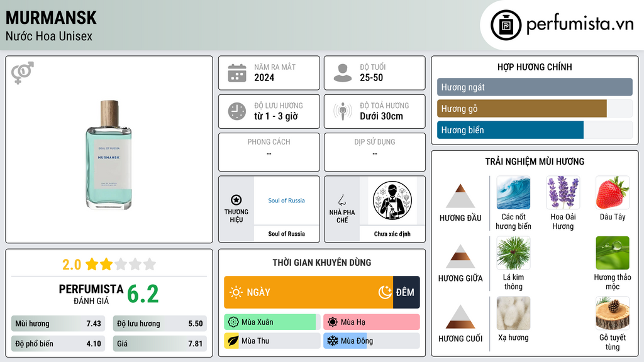The width and height of the screenshot is (644, 362).
Task: Click the Murmansk perfume bottle image
Action: coord(109,155)
